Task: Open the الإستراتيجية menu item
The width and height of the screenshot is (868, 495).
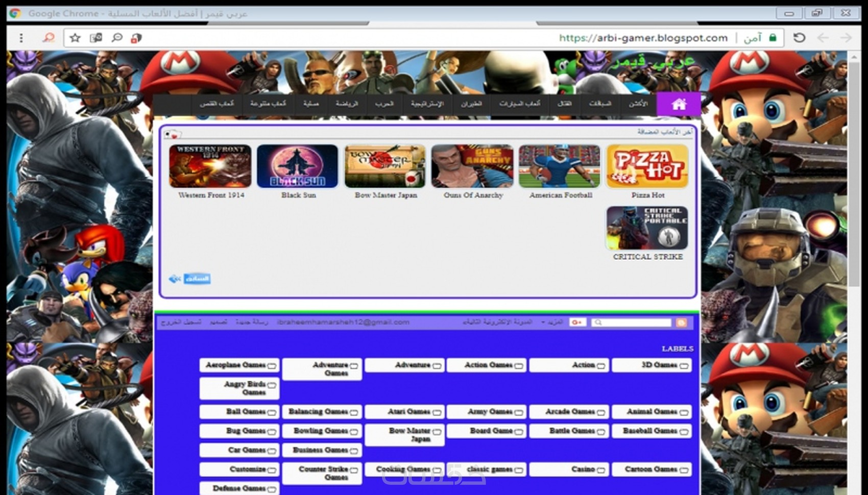Action: point(427,104)
